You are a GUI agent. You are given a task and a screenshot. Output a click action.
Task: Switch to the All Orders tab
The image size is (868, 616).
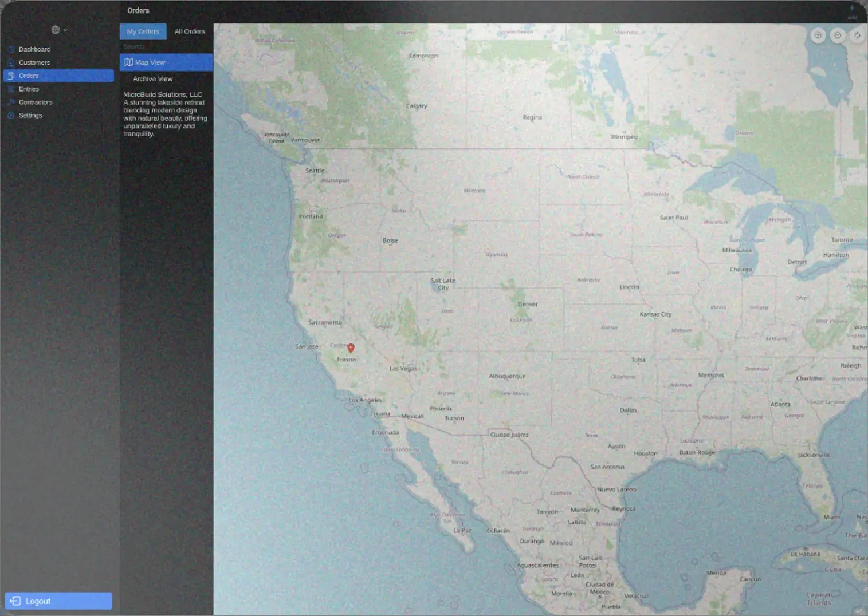(x=190, y=31)
